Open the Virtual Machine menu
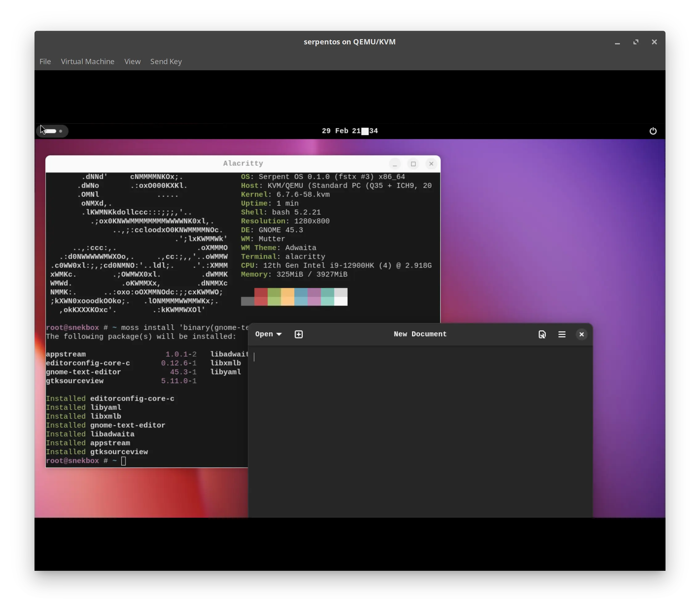Image resolution: width=700 pixels, height=609 pixels. tap(87, 62)
